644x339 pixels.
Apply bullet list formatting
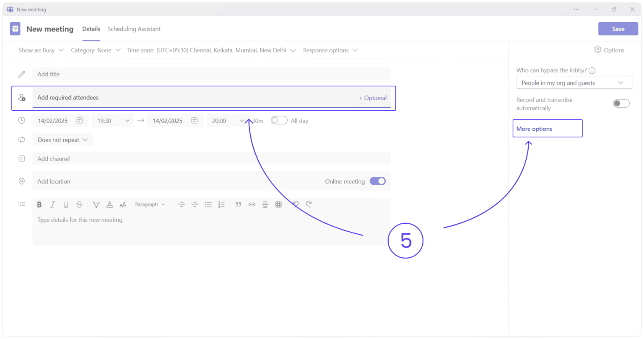pyautogui.click(x=208, y=204)
